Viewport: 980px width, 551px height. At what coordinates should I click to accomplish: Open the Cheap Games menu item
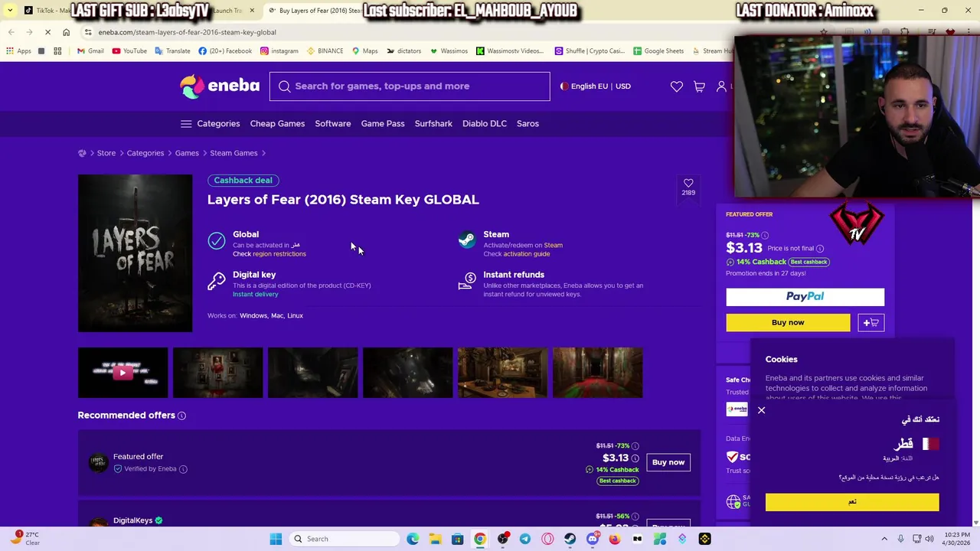click(x=277, y=124)
